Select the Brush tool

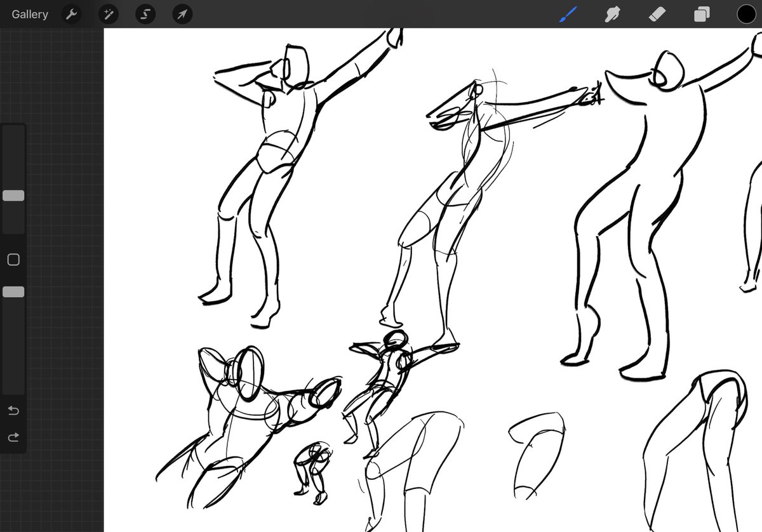pos(568,14)
